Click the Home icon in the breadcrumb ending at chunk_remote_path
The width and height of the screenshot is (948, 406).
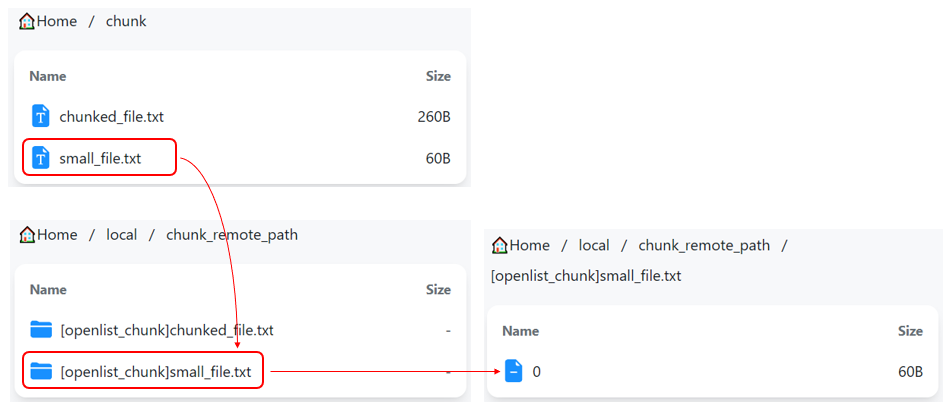tap(27, 235)
